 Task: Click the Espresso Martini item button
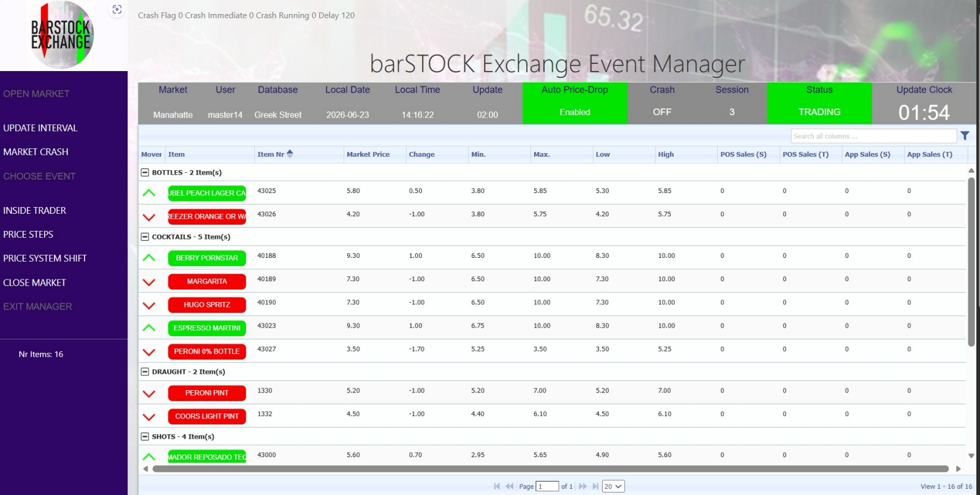pyautogui.click(x=207, y=328)
